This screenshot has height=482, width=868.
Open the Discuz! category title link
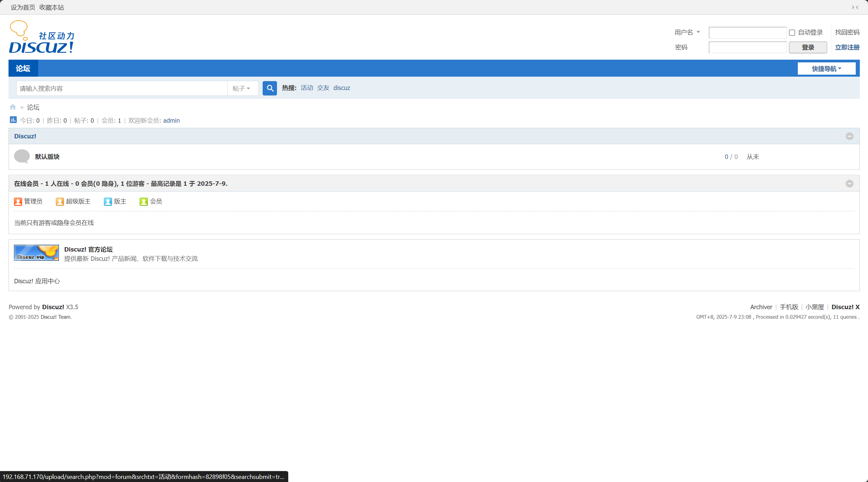click(x=25, y=136)
